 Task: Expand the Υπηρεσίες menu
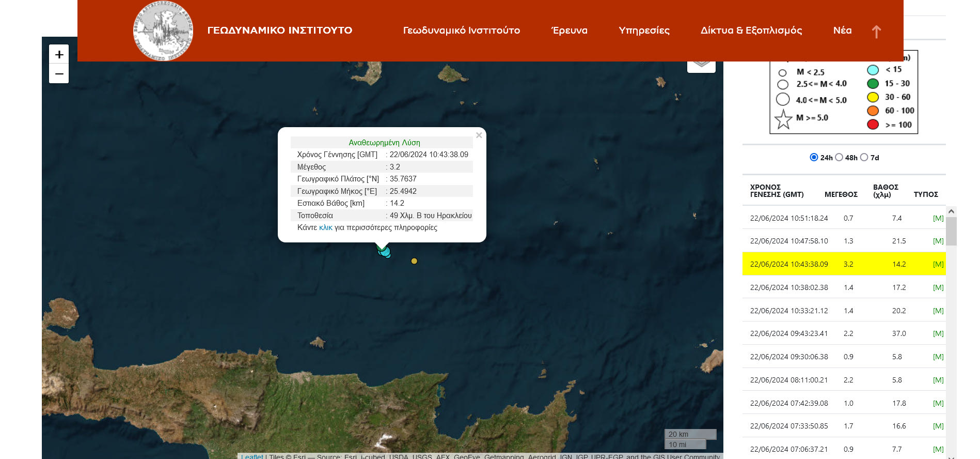tap(644, 30)
